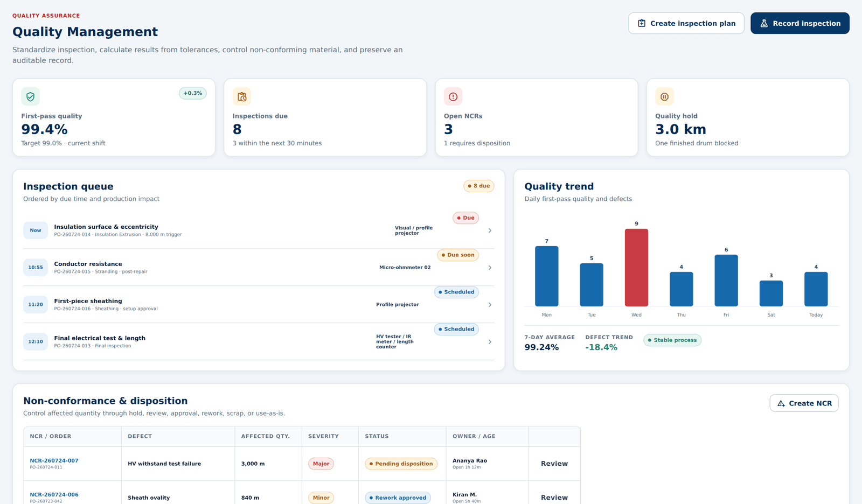Open the NCR-260724-007 link
The image size is (862, 504).
coord(54,460)
